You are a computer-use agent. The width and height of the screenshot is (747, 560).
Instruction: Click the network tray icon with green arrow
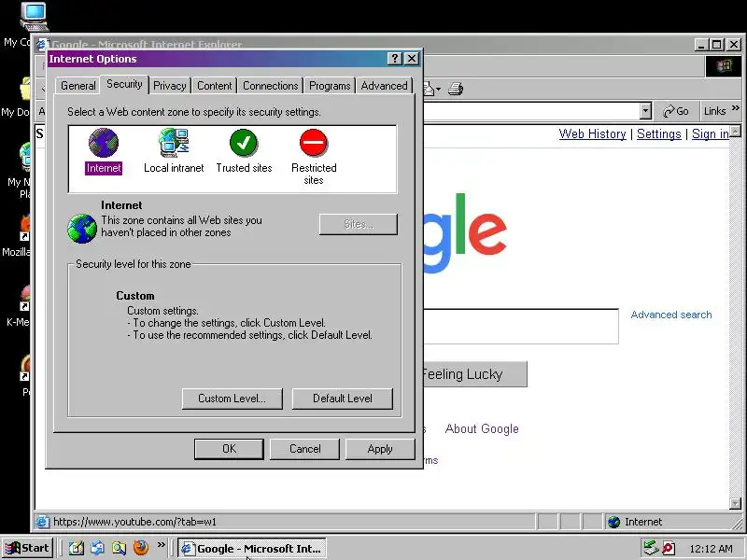tap(651, 548)
